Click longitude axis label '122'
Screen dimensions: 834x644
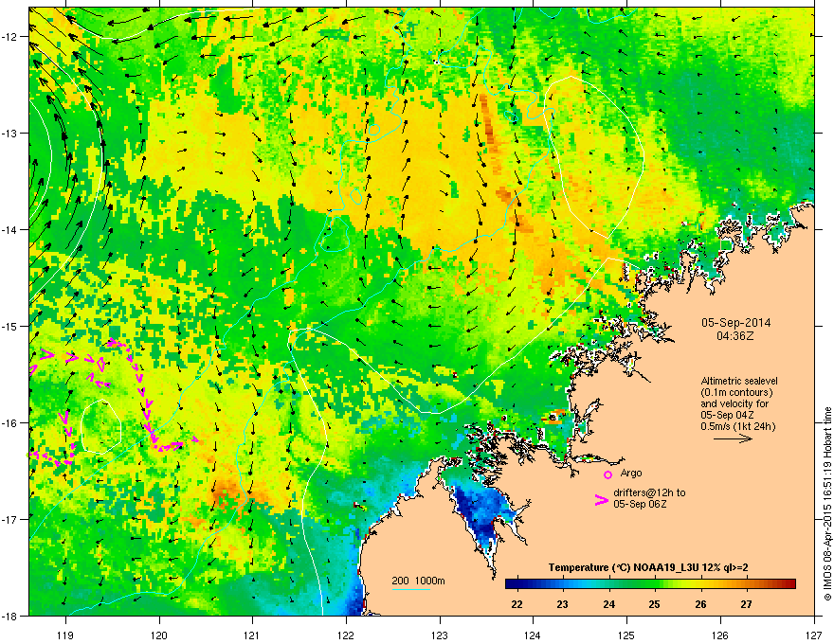point(346,635)
